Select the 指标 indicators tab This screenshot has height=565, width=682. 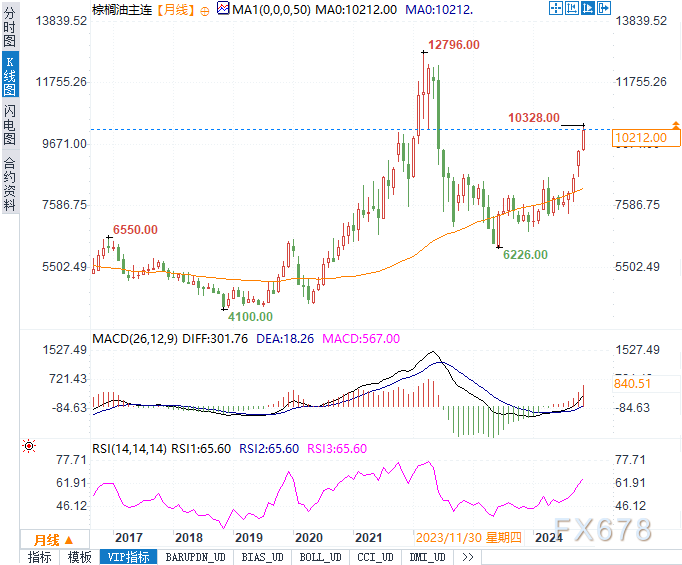(40, 557)
